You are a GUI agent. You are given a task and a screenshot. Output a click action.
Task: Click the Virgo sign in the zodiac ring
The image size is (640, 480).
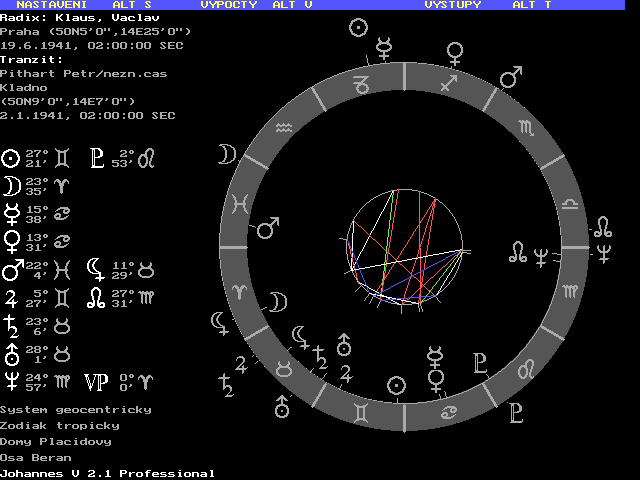tap(570, 291)
